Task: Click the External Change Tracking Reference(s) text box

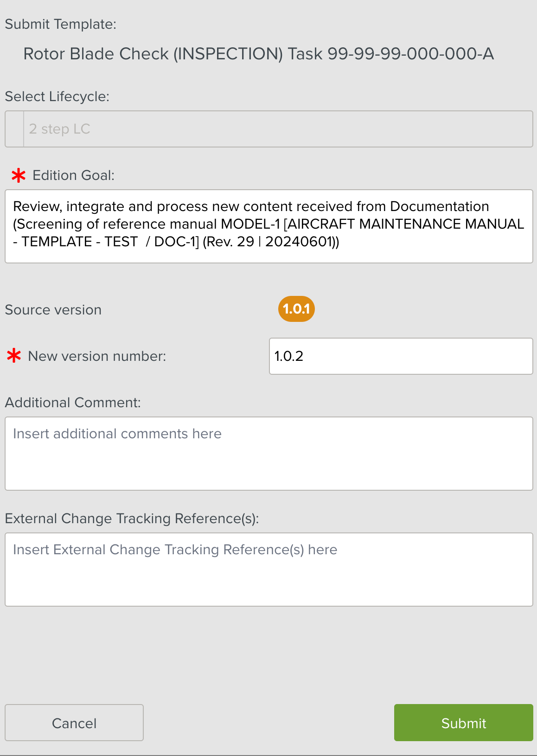Action: point(268,570)
